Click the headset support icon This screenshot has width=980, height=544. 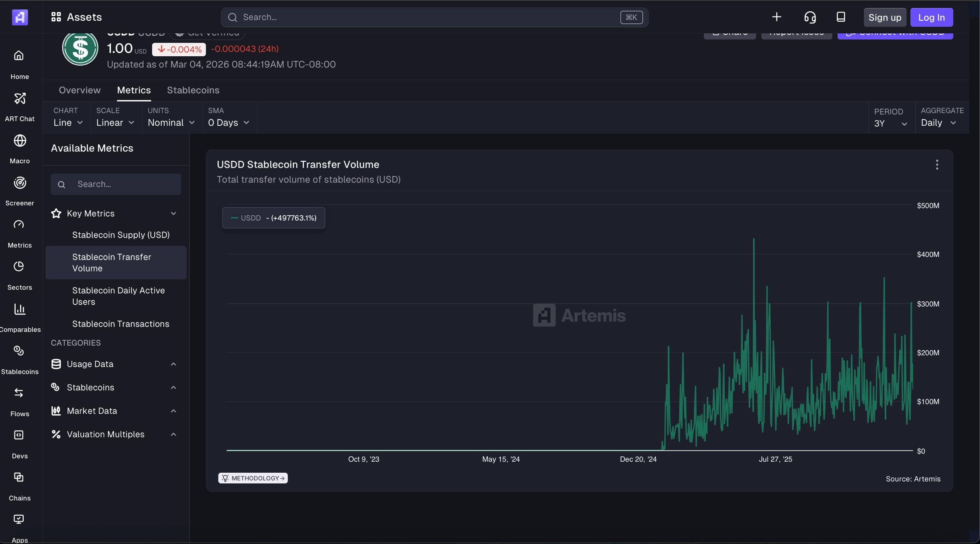pos(810,17)
